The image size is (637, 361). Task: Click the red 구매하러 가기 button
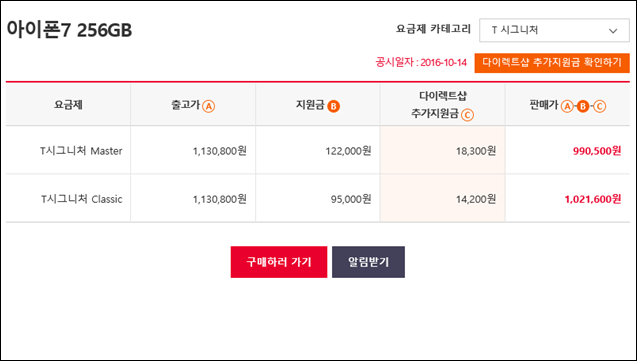click(279, 262)
